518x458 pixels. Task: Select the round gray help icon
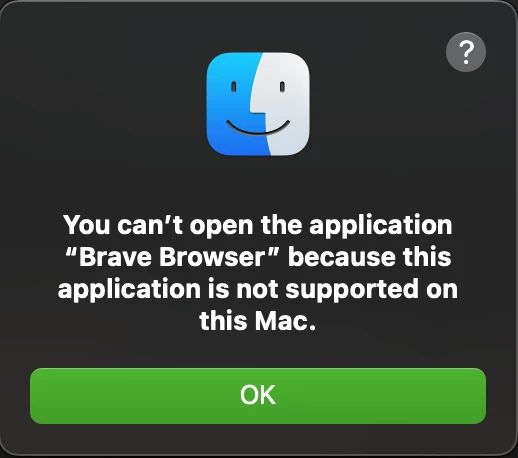tap(466, 52)
